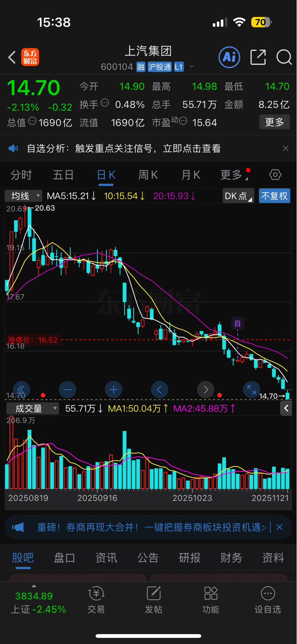Image resolution: width=297 pixels, height=644 pixels.
Task: Tap the 交易 trade icon
Action: coord(96,600)
